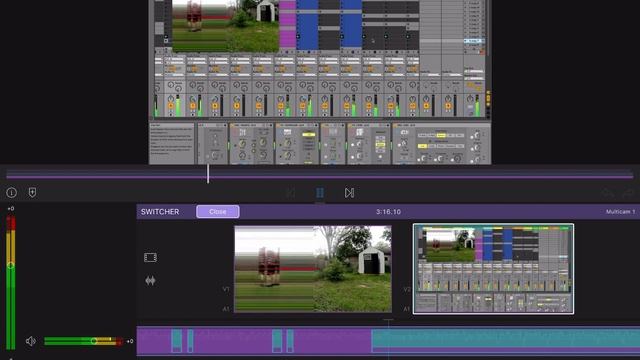Click the 3:16.10 timecode display
Screen dimensions: 640x360
[388, 212]
